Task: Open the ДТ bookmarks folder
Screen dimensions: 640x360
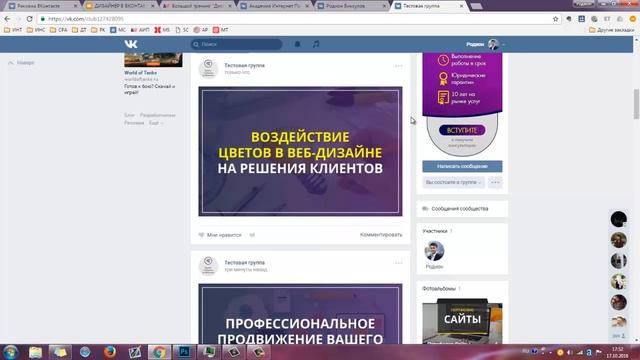Action: pyautogui.click(x=79, y=30)
